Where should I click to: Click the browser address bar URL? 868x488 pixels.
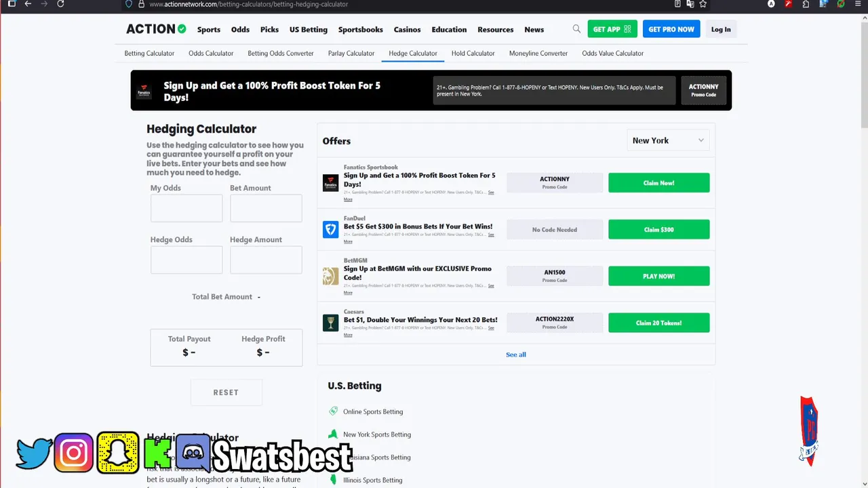pyautogui.click(x=248, y=4)
